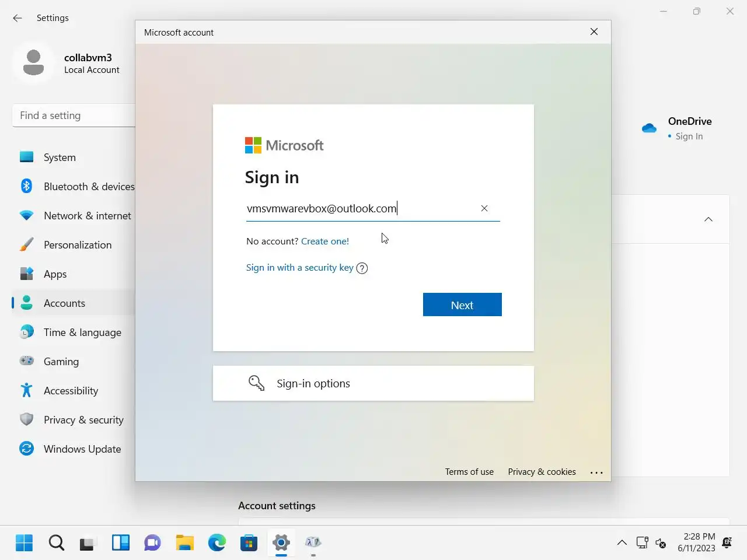The image size is (747, 560).
Task: Open Microsoft Store from the taskbar
Action: (249, 542)
